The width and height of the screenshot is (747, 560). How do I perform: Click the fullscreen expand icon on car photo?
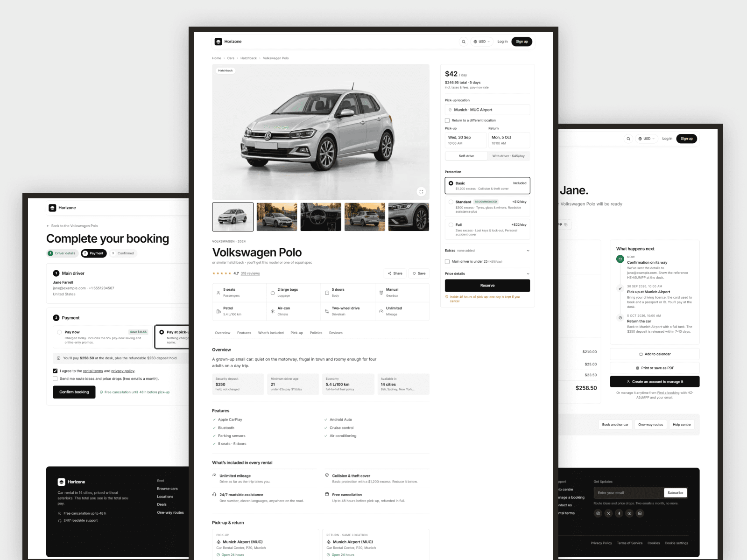click(421, 191)
